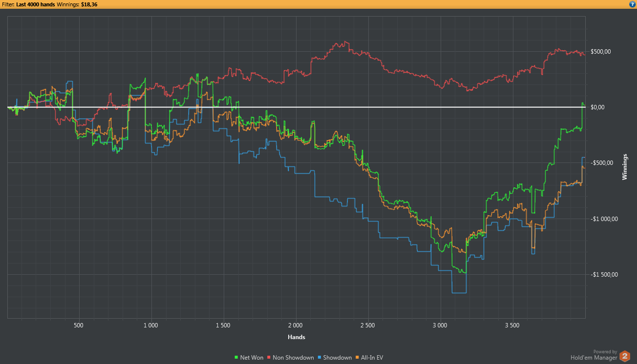Click the 2 000 hands x-axis tick

296,325
